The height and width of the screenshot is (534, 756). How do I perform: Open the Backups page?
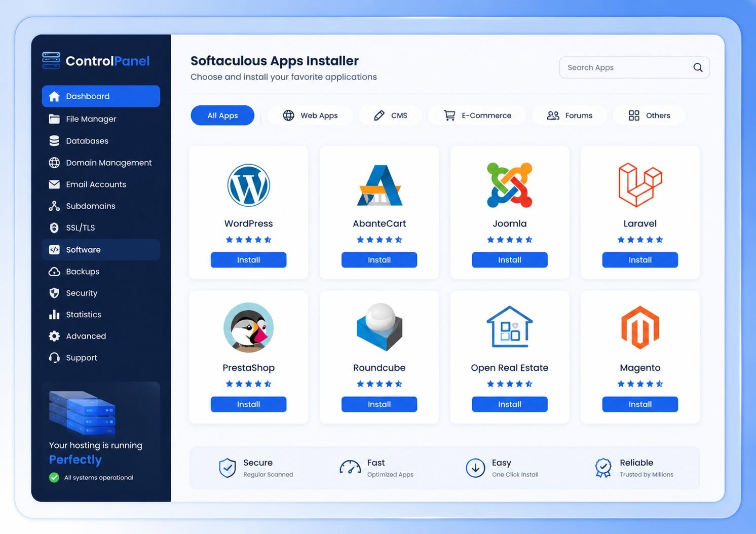click(101, 272)
